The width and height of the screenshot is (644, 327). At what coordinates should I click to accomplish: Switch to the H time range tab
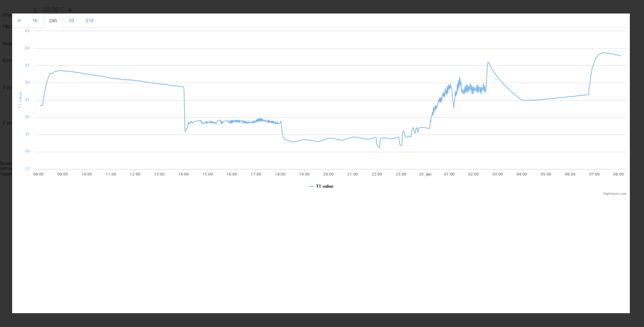pyautogui.click(x=19, y=21)
